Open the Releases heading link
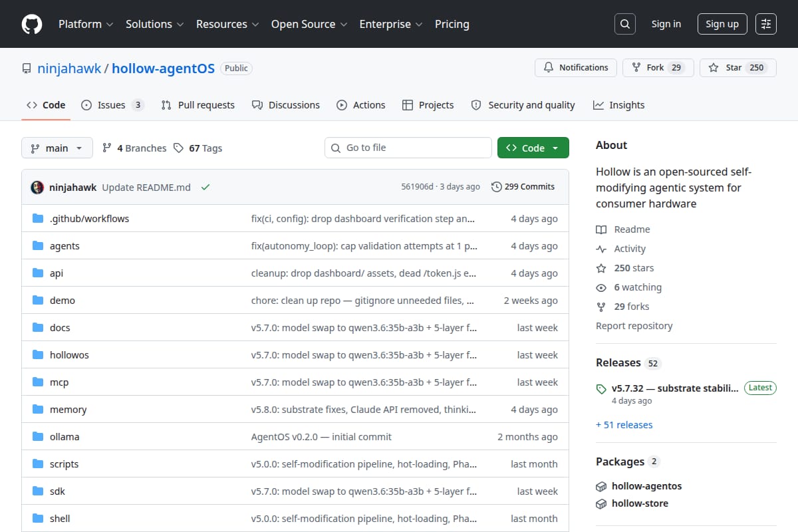The image size is (798, 532). click(628, 363)
